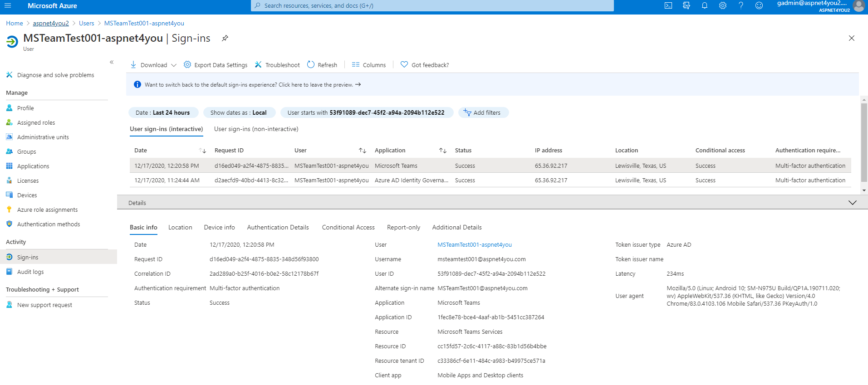The height and width of the screenshot is (385, 868).
Task: Click the Application ID value 1fec8e78
Action: pyautogui.click(x=491, y=317)
